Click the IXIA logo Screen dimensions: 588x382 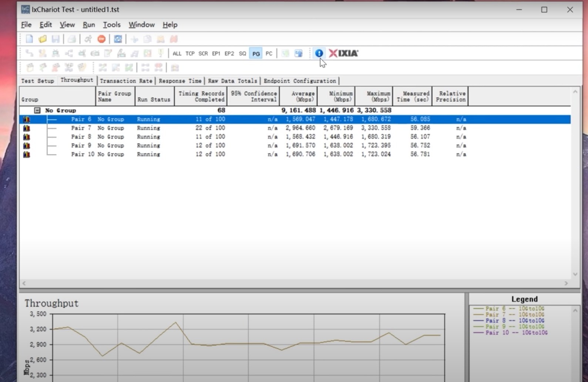(x=344, y=53)
